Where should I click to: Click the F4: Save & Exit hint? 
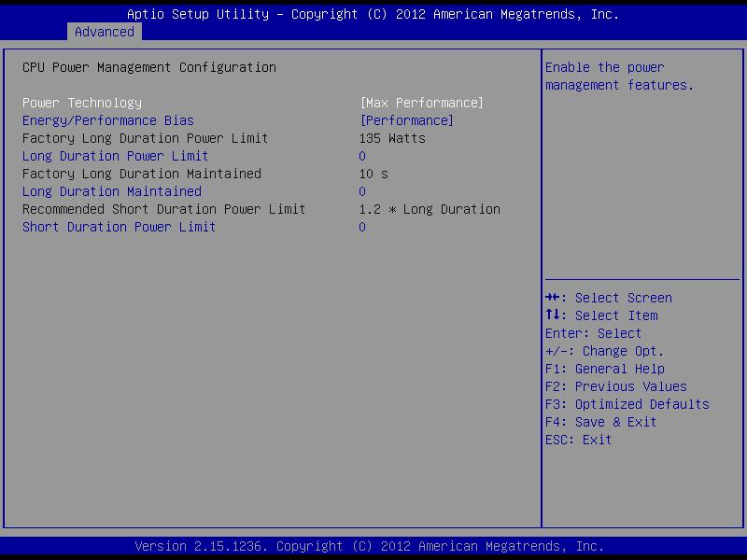(x=600, y=422)
